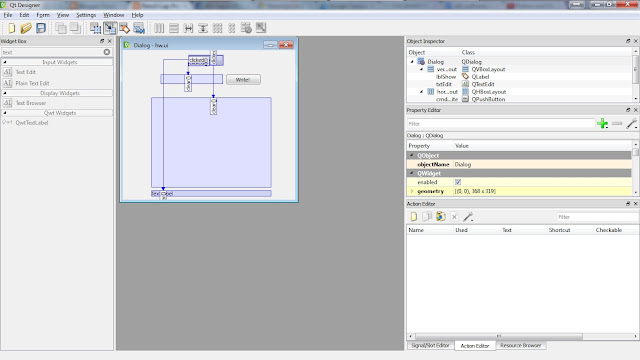This screenshot has width=640, height=360.
Task: Collapse the vertical layout tree node
Action: [x=422, y=69]
